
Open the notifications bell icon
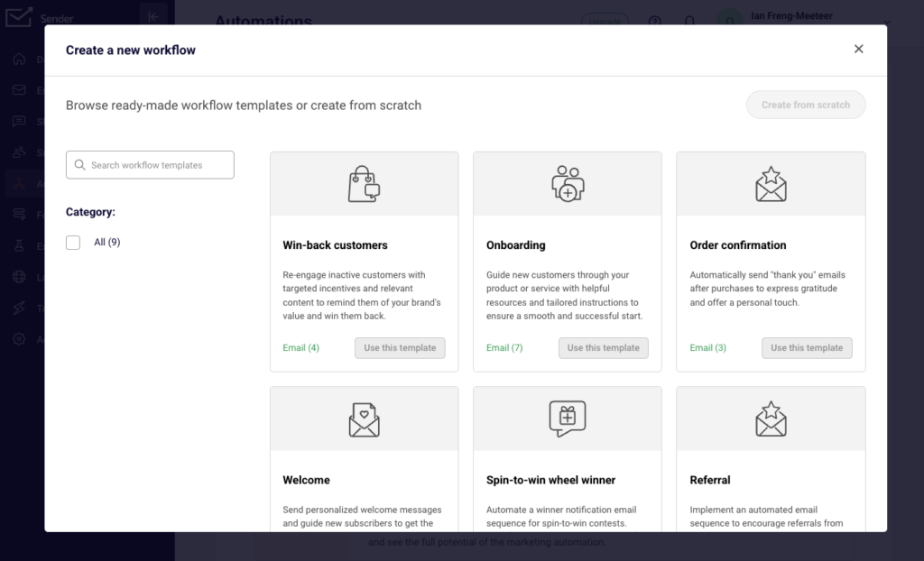688,21
